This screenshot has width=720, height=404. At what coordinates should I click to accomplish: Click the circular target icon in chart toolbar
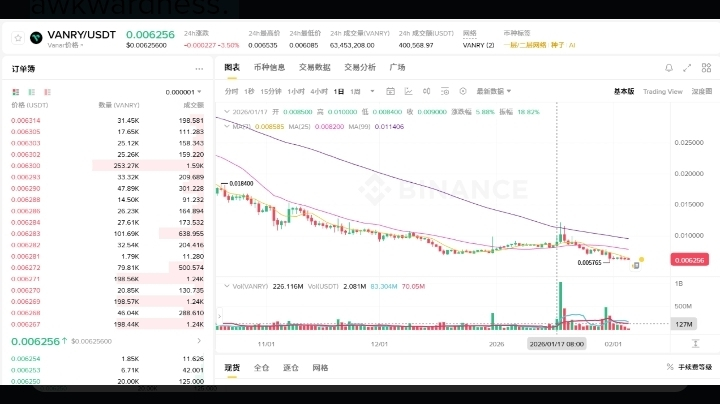(463, 91)
